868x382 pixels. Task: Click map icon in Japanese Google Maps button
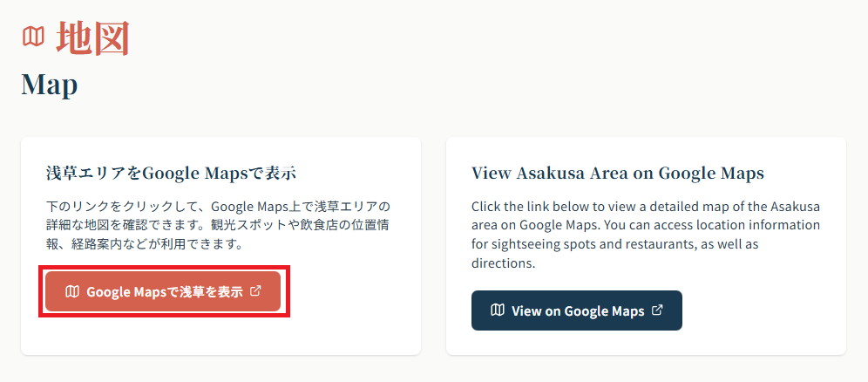coord(72,291)
